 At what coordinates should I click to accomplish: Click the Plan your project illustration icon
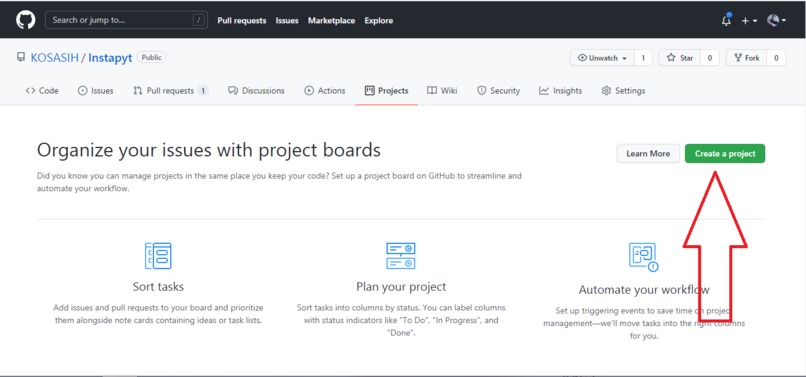pos(401,256)
